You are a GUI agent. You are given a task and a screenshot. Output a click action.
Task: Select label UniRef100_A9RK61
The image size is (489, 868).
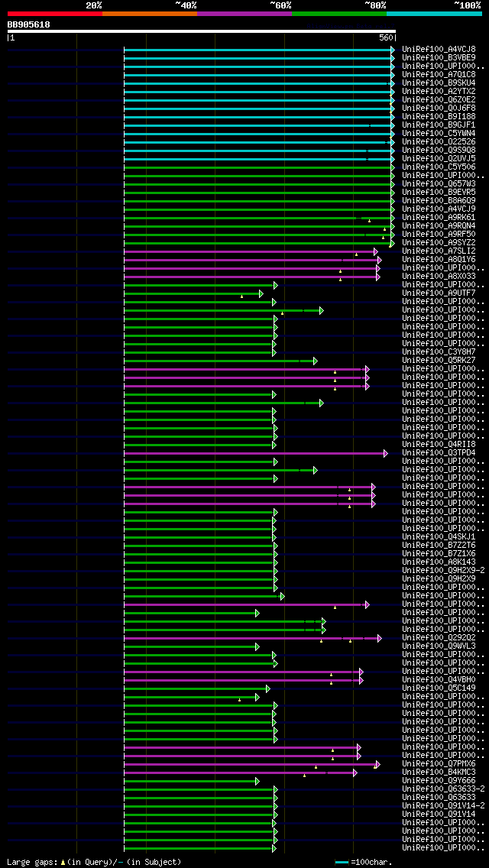pos(439,218)
